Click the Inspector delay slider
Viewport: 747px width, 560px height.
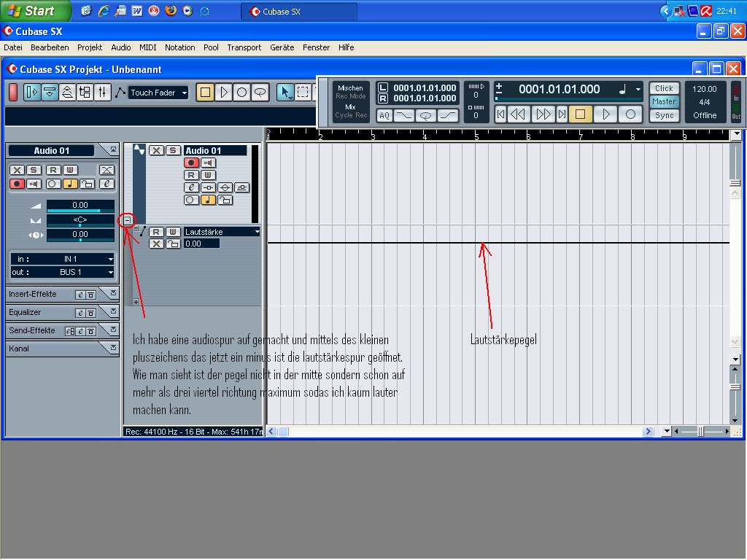point(80,236)
